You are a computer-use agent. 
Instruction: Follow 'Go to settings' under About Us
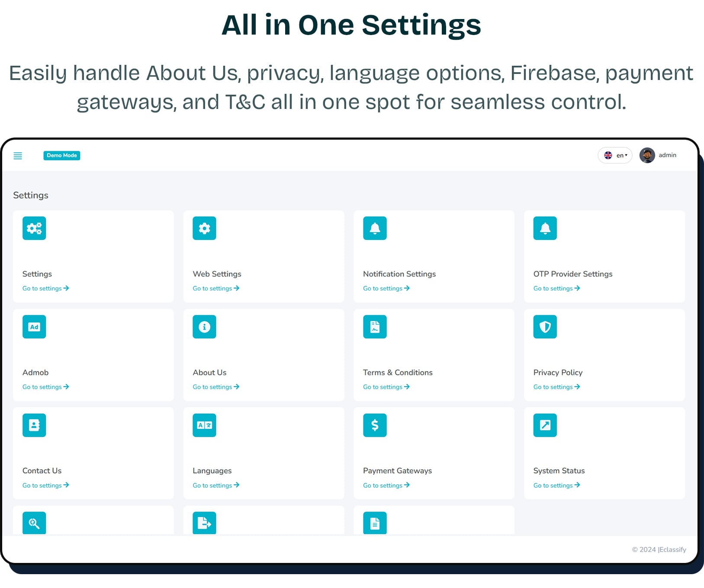[x=215, y=387]
